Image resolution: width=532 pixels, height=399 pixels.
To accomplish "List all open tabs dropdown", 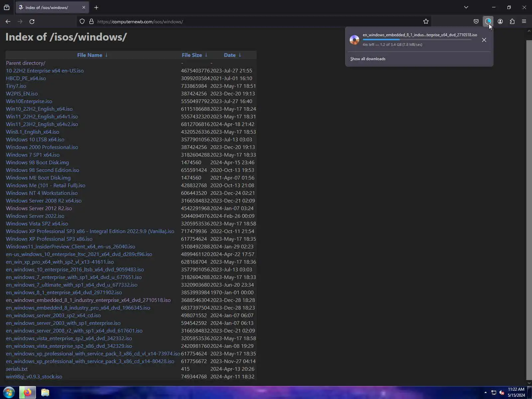I will coord(466,7).
